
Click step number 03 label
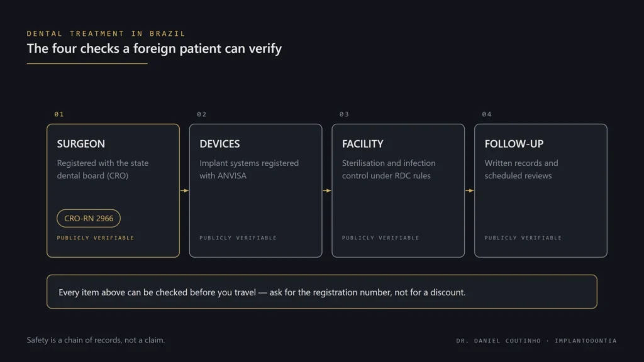pyautogui.click(x=344, y=114)
